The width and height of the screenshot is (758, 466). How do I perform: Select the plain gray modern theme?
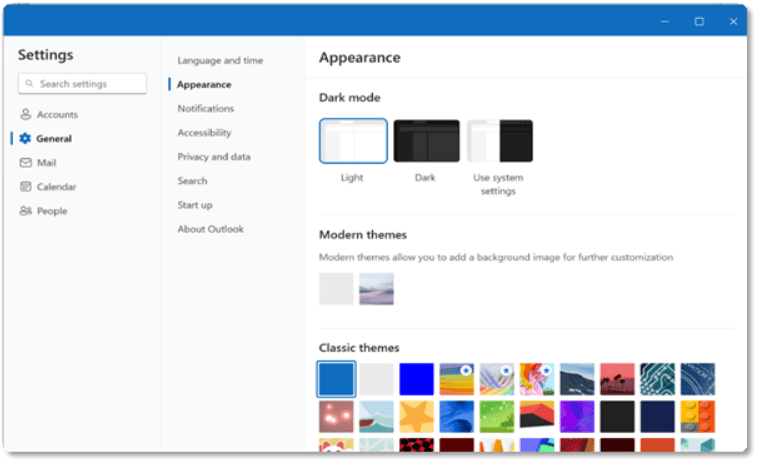pos(336,289)
